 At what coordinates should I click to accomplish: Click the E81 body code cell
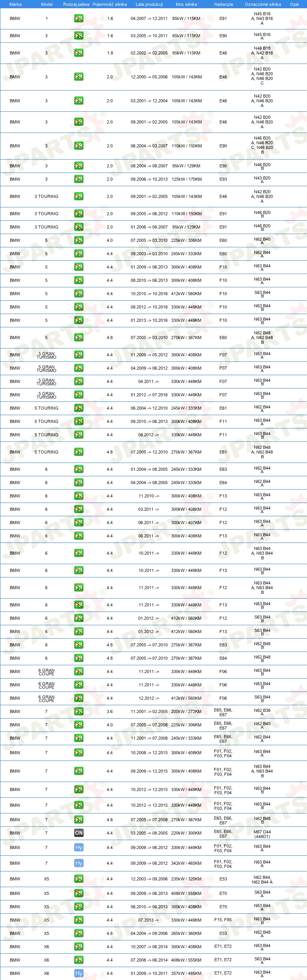(223, 18)
